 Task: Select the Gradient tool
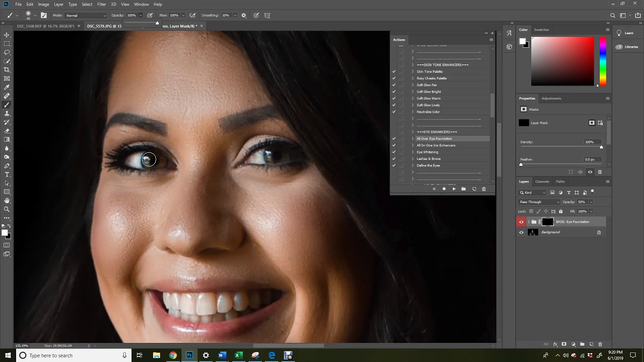[x=7, y=139]
